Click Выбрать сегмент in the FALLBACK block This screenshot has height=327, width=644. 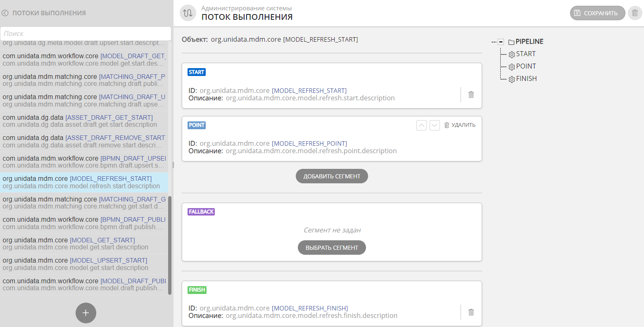coord(332,248)
